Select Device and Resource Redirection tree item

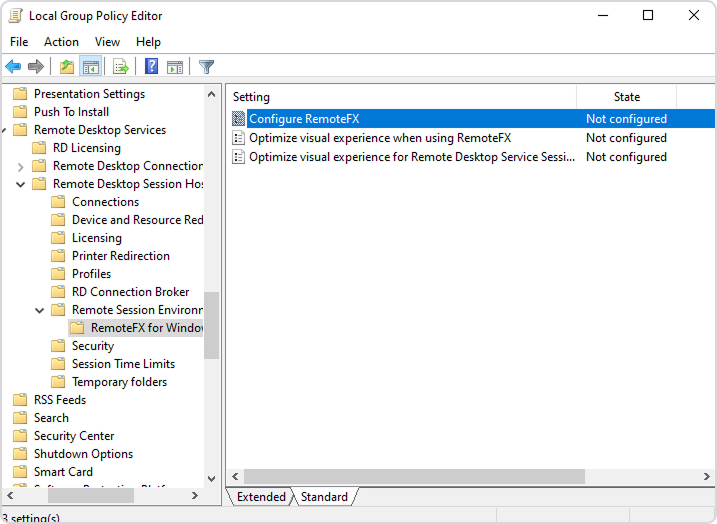[x=137, y=220]
